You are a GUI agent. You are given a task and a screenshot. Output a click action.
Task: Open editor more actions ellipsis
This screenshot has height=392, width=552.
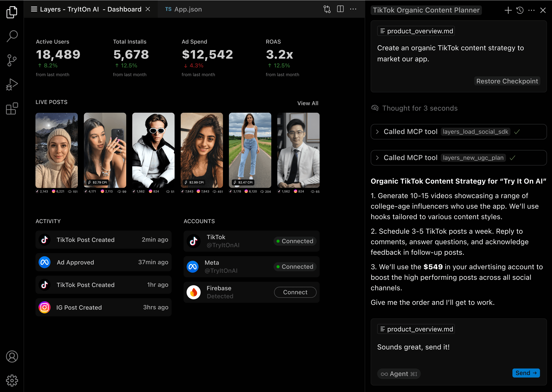point(353,9)
